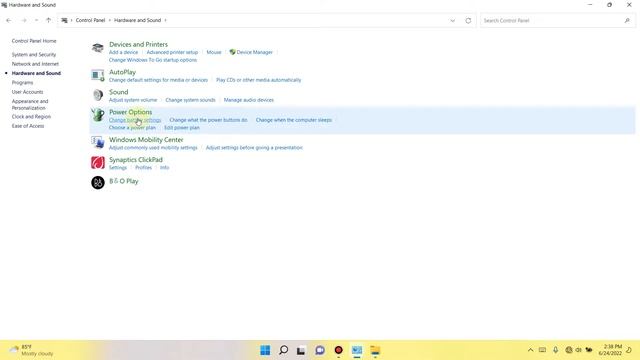Open the Windows Start menu
640x360 pixels.
coord(265,350)
